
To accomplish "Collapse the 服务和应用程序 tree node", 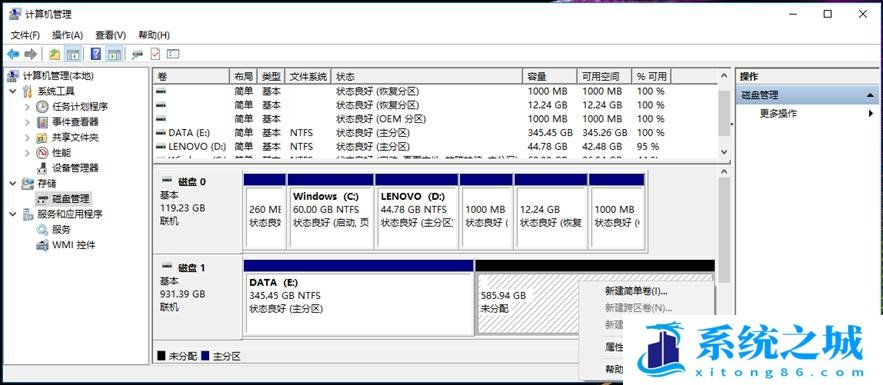I will click(x=13, y=214).
